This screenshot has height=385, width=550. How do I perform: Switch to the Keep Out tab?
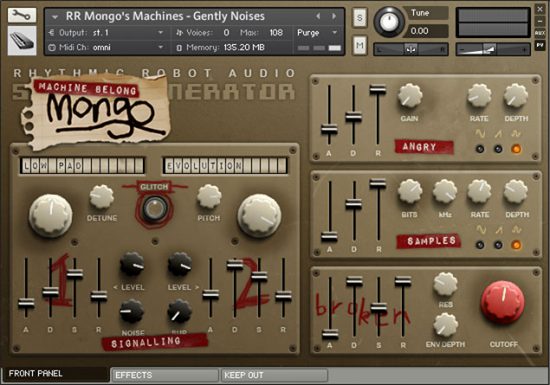(x=274, y=375)
